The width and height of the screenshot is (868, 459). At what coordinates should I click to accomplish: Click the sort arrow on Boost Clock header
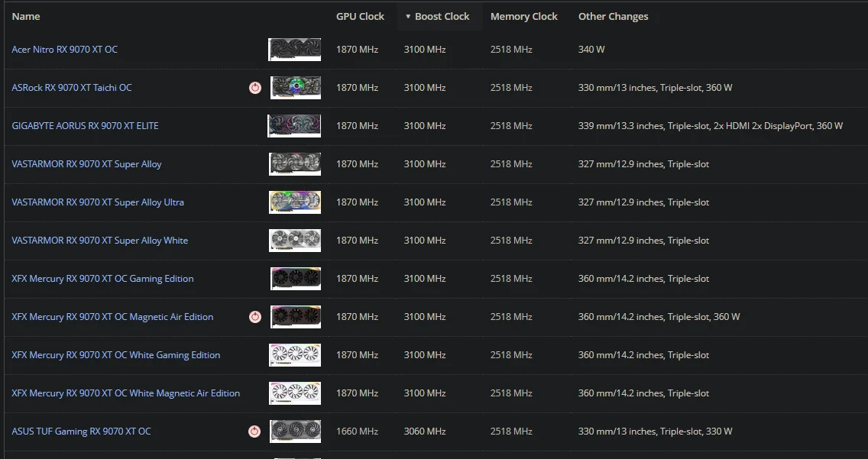point(408,16)
